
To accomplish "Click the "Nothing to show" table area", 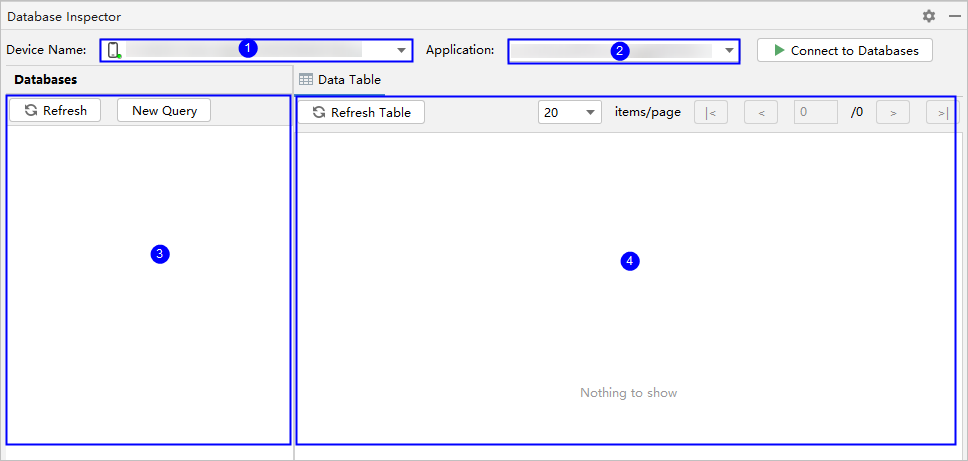I will click(628, 393).
